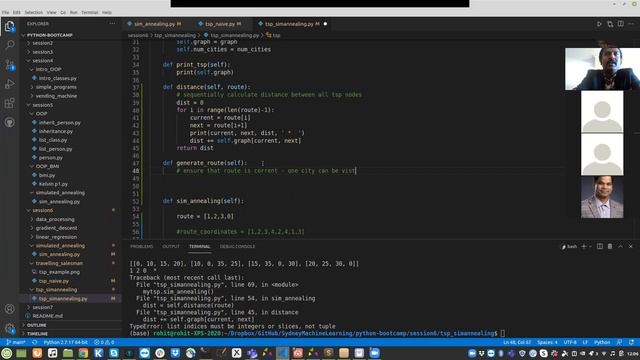This screenshot has width=640, height=360.
Task: Open the Source Control view in the activity bar
Action: pos(9,65)
